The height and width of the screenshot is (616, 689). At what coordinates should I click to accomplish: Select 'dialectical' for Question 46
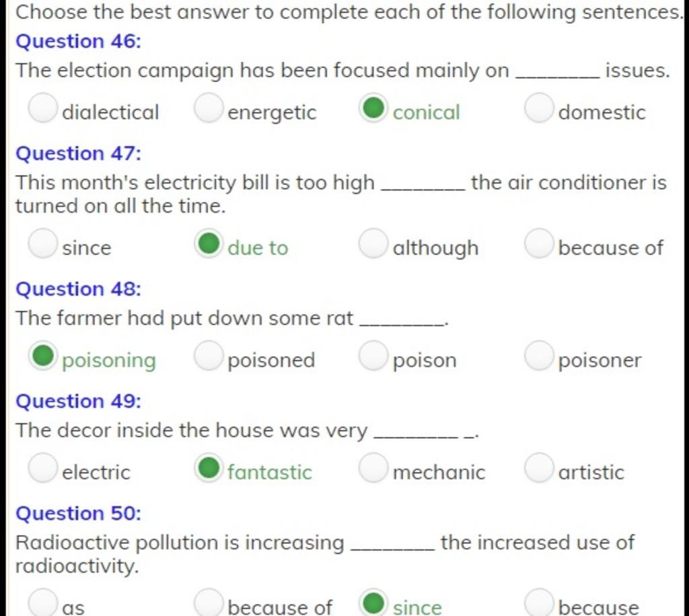click(x=42, y=108)
